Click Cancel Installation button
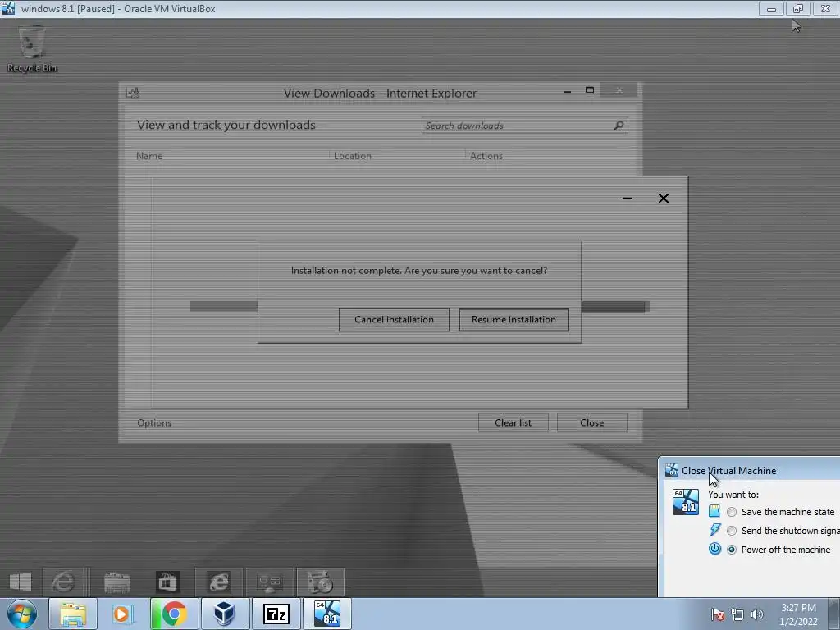 pyautogui.click(x=394, y=320)
